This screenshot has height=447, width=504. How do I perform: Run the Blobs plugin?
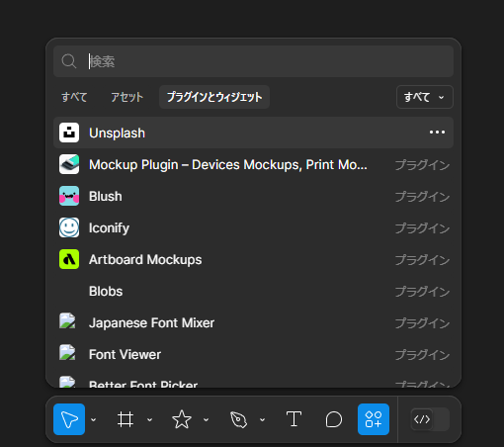(253, 291)
